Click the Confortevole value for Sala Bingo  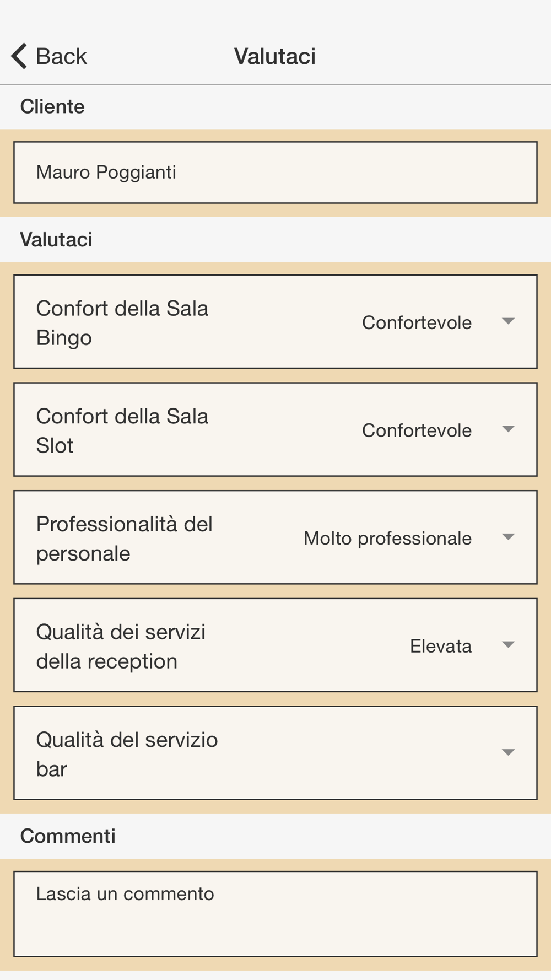[x=417, y=322]
